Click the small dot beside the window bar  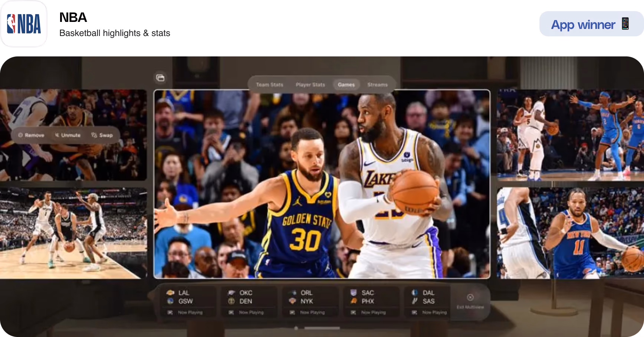pos(296,328)
